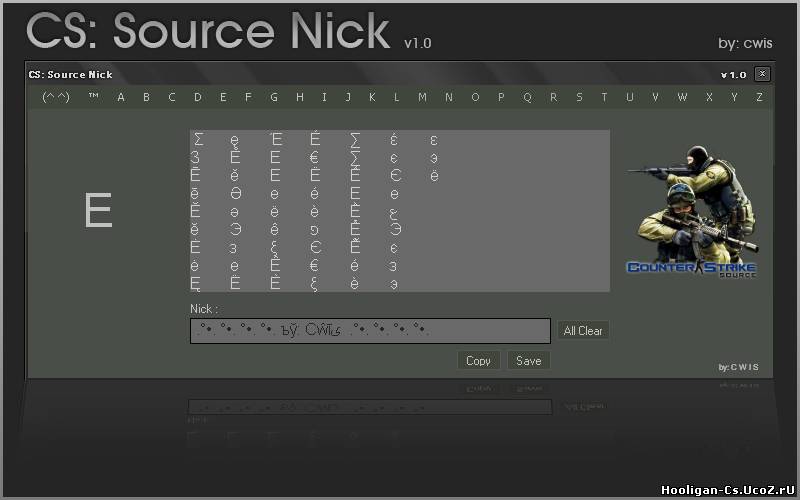Open the ™ special symbols tab
Image resolution: width=800 pixels, height=500 pixels.
click(93, 96)
